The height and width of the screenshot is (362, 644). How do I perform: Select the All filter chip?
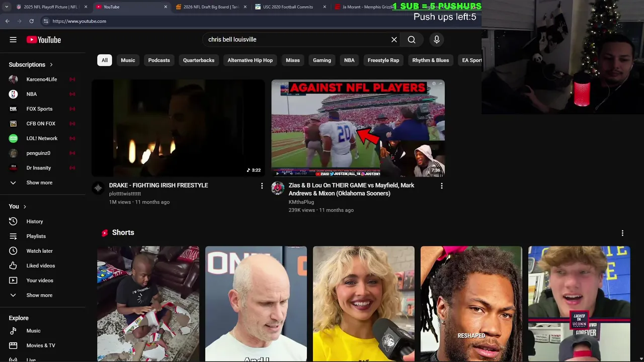tap(105, 60)
